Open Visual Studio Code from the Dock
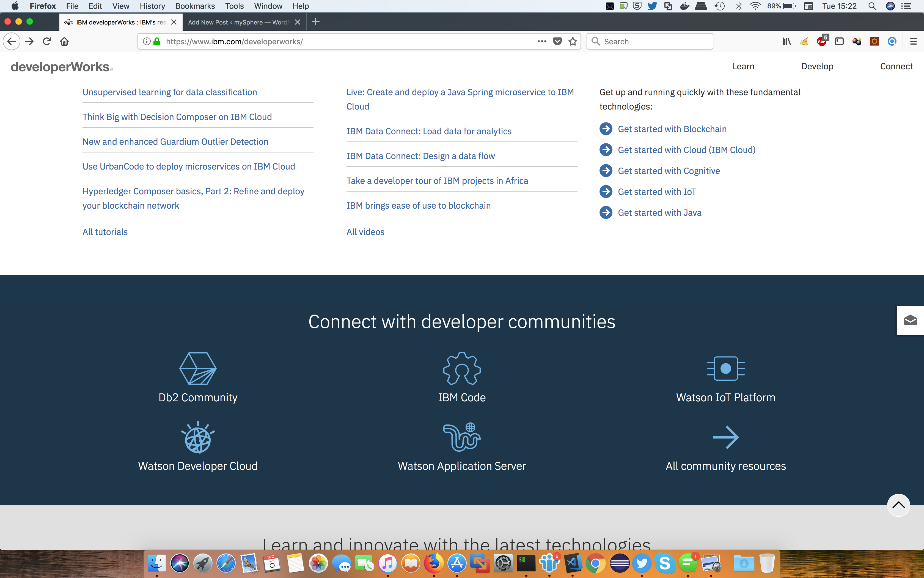924x578 pixels. pos(573,563)
